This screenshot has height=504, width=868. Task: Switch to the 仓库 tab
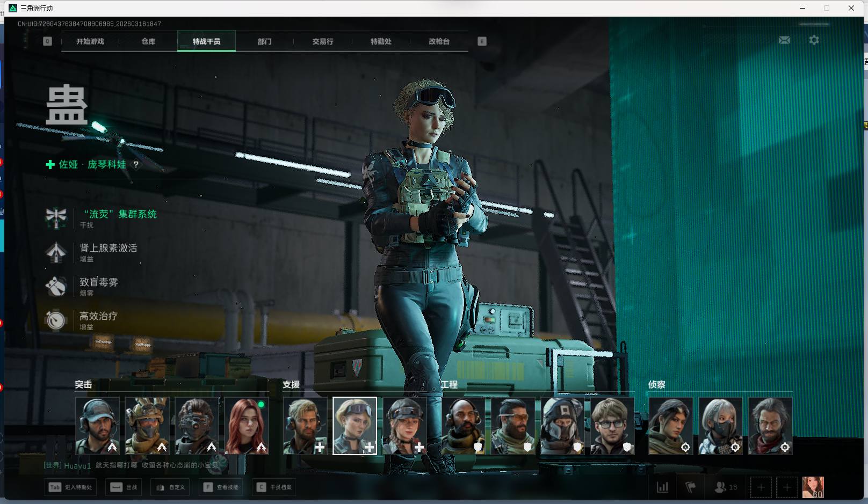148,41
